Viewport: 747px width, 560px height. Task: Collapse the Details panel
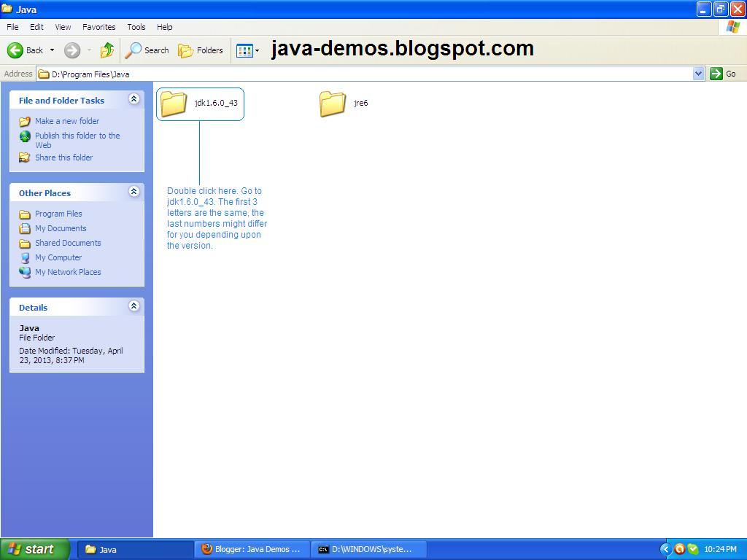click(133, 306)
